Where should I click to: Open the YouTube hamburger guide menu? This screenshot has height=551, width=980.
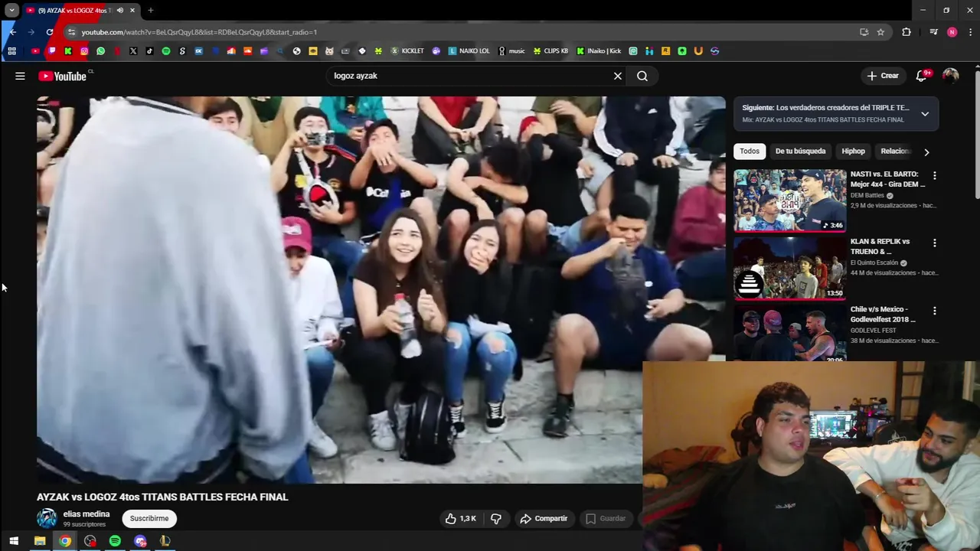20,76
